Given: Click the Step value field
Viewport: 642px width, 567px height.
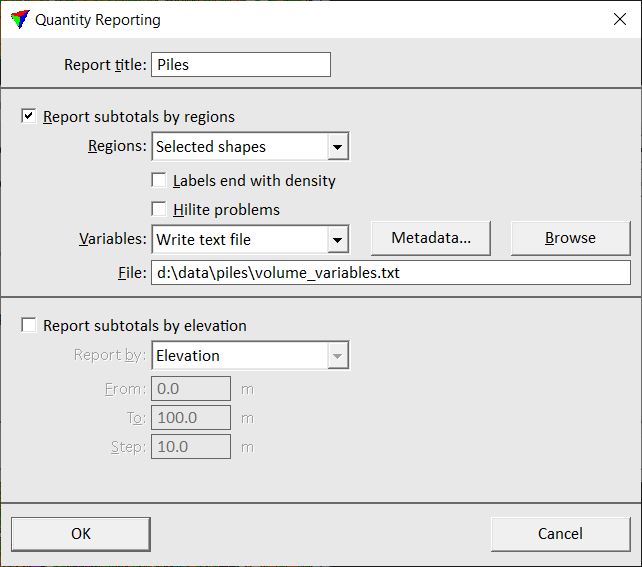Looking at the screenshot, I should [191, 447].
